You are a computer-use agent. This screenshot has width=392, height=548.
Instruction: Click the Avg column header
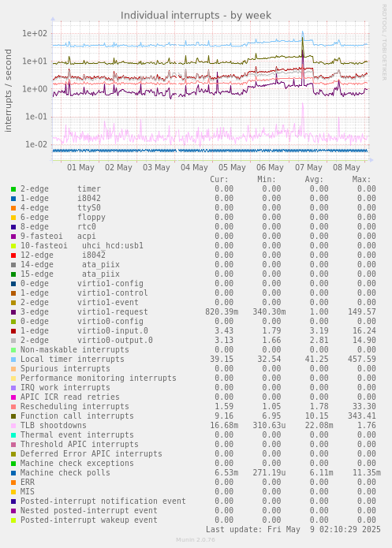[x=314, y=180]
